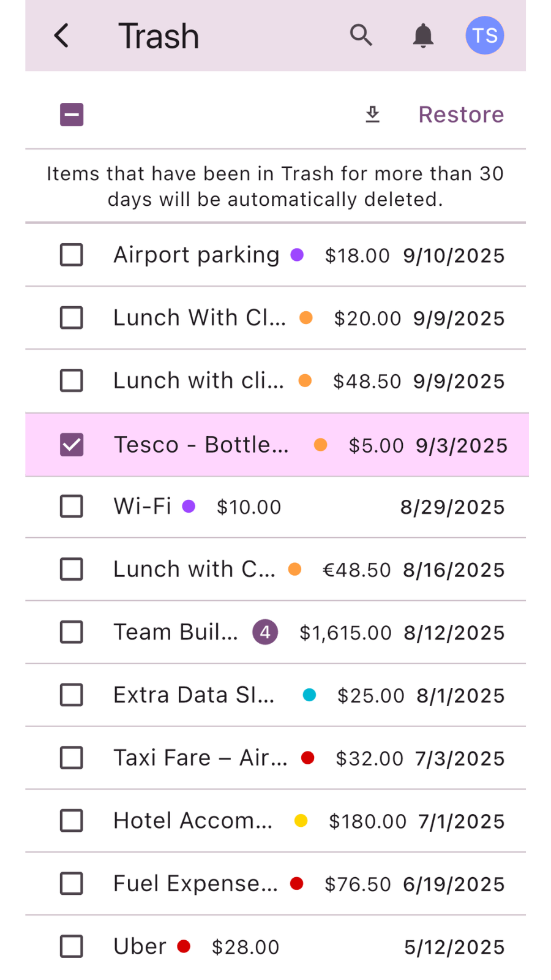
Task: Open the Taxi Fare – Airport expense
Action: tap(200, 758)
